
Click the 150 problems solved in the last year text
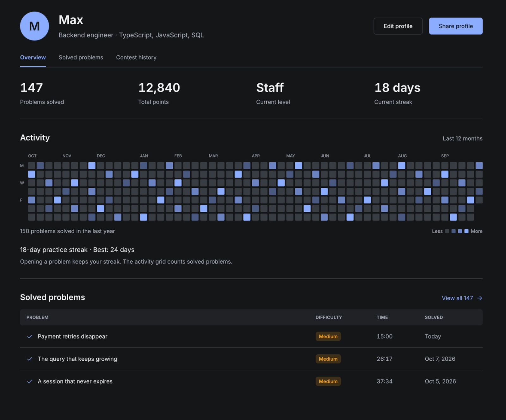click(67, 231)
